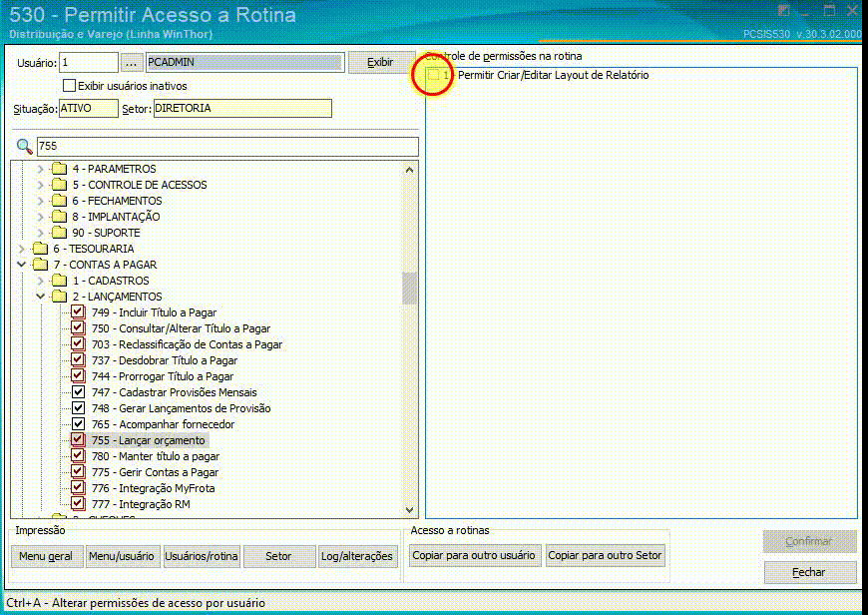Click the PCADMIN user name field
The height and width of the screenshot is (615, 868).
tap(244, 62)
